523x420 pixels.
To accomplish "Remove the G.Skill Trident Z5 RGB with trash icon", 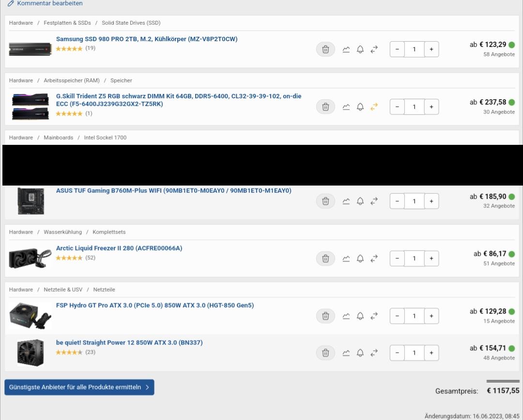I will pyautogui.click(x=325, y=107).
